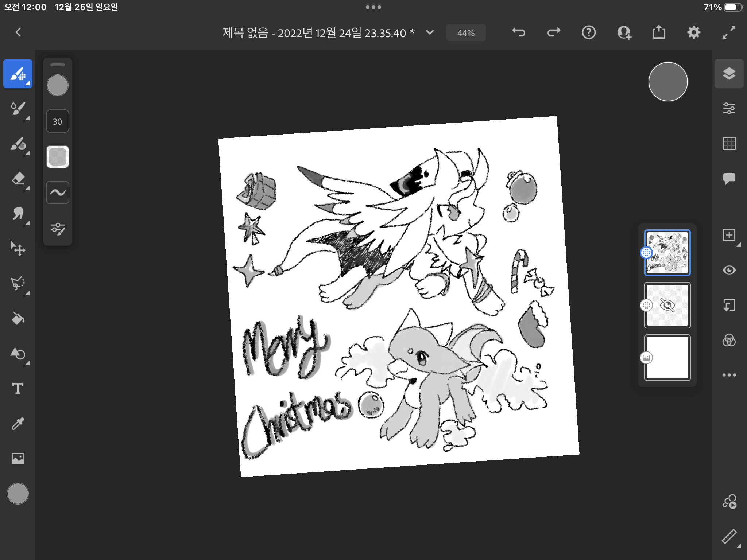The image size is (747, 560).
Task: Open the active color chip in toolbar
Action: (x=18, y=494)
